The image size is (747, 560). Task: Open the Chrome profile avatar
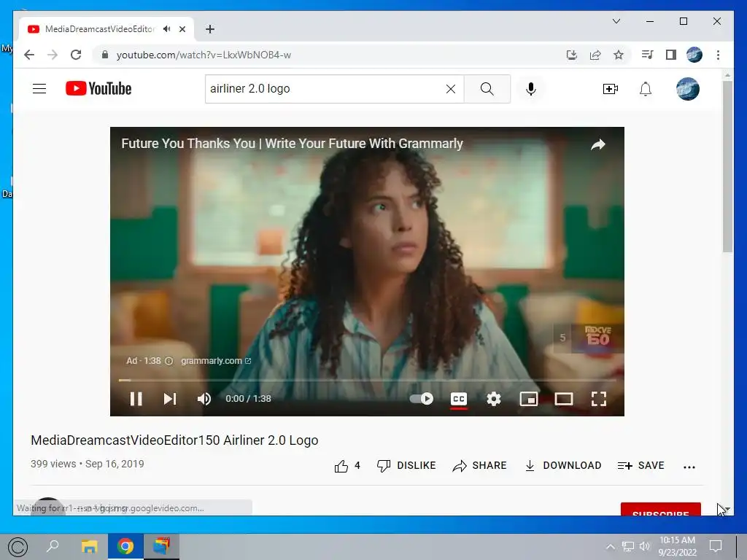694,55
